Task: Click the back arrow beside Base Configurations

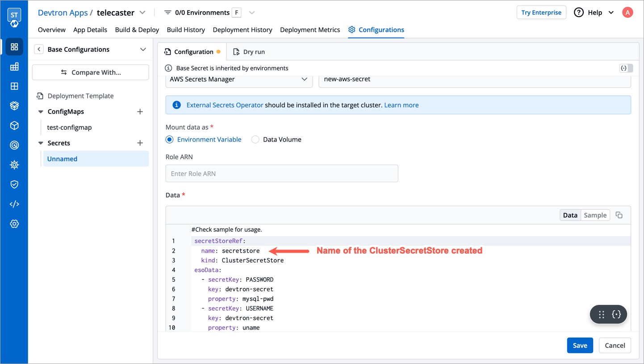Action: 39,49
